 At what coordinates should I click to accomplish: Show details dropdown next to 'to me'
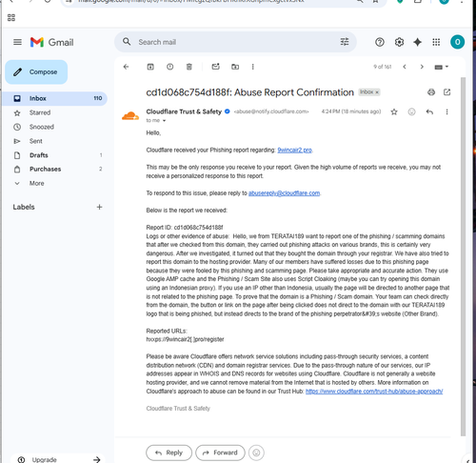click(164, 121)
